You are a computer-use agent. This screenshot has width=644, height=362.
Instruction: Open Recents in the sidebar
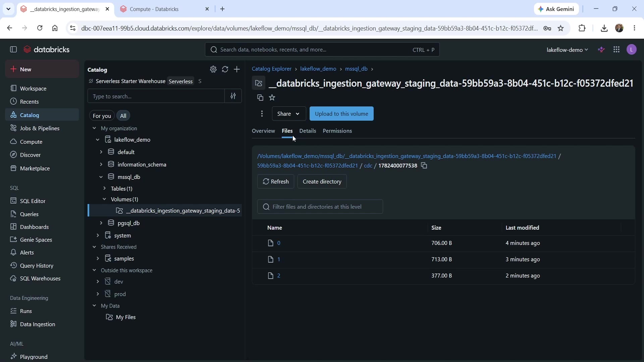click(x=42, y=102)
